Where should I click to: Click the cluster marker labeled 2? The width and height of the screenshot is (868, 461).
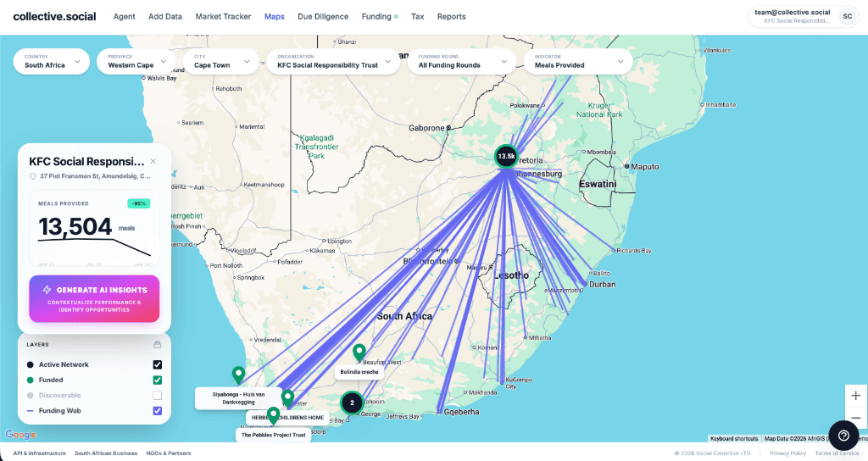point(352,403)
